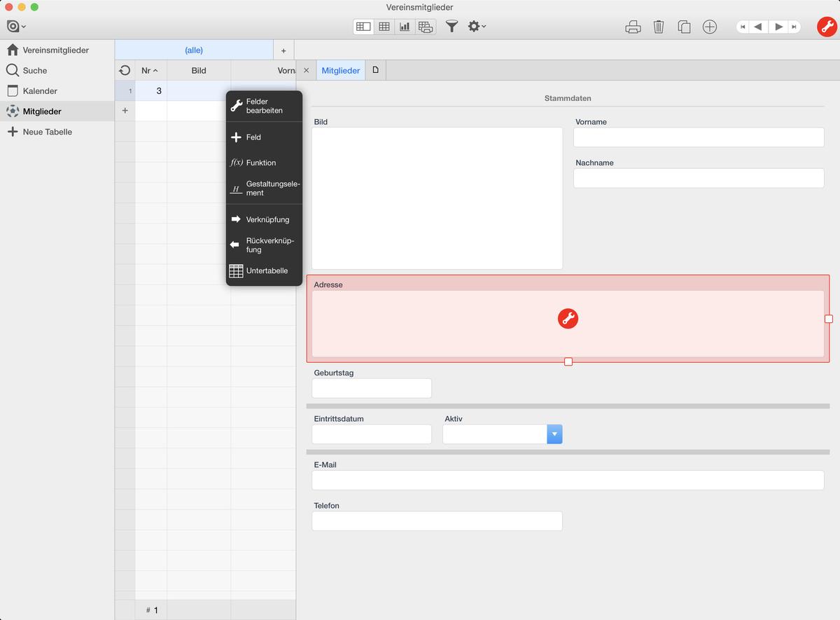Delete record with trash icon
The height and width of the screenshot is (620, 840).
[x=659, y=27]
